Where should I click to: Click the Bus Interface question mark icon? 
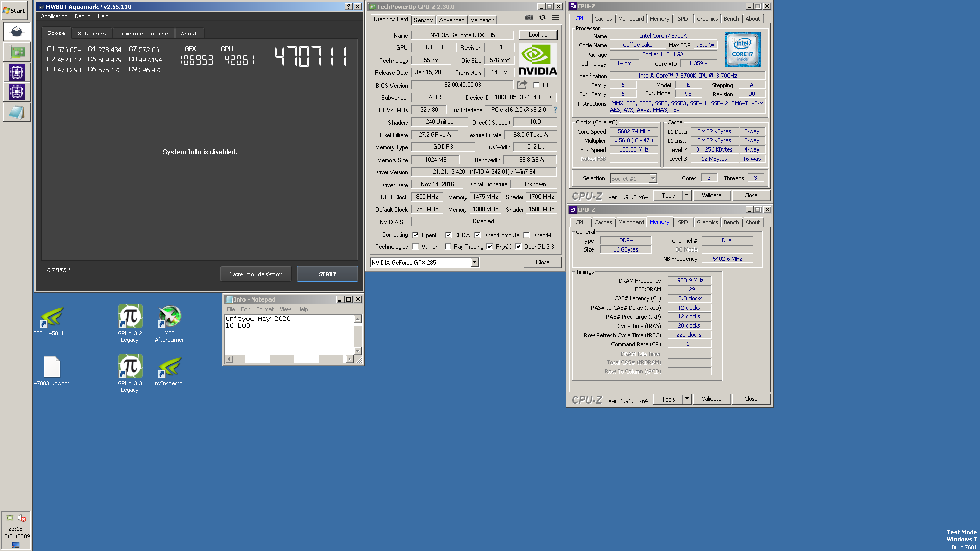coord(555,110)
